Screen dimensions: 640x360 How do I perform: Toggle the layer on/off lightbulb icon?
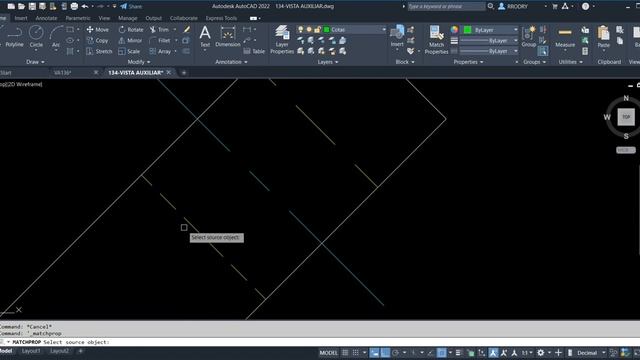pos(300,29)
